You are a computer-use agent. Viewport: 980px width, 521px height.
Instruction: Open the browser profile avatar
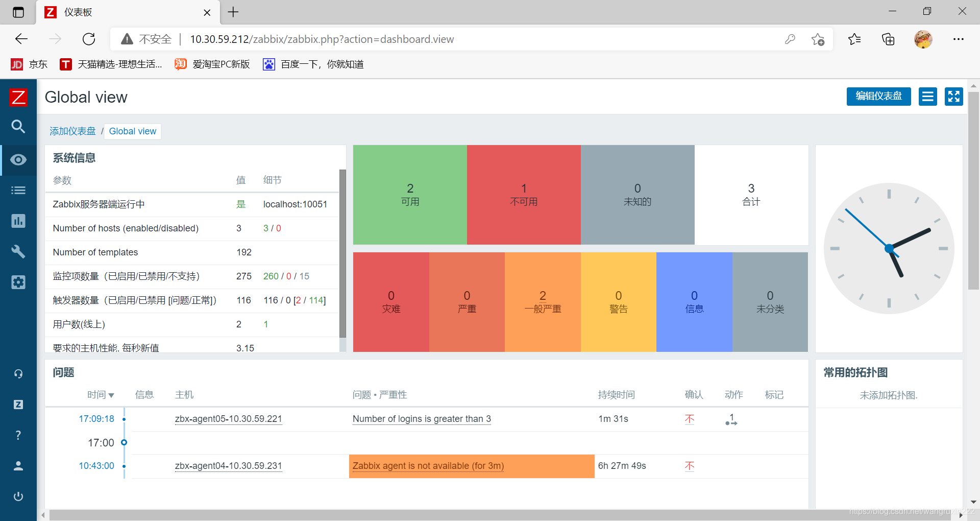point(923,39)
